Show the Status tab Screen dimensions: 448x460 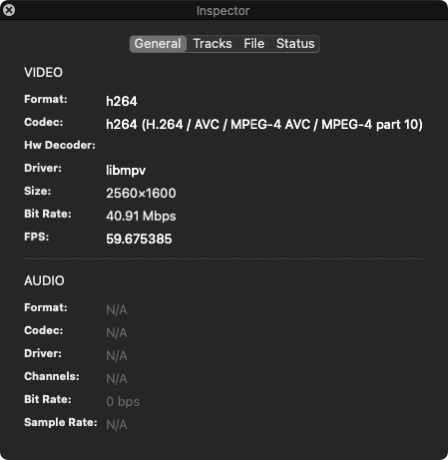click(x=295, y=44)
